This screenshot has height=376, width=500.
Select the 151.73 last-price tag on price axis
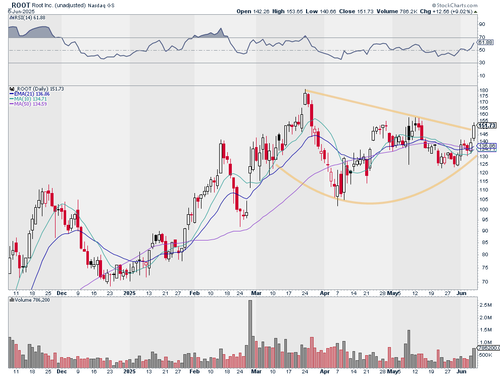point(487,125)
